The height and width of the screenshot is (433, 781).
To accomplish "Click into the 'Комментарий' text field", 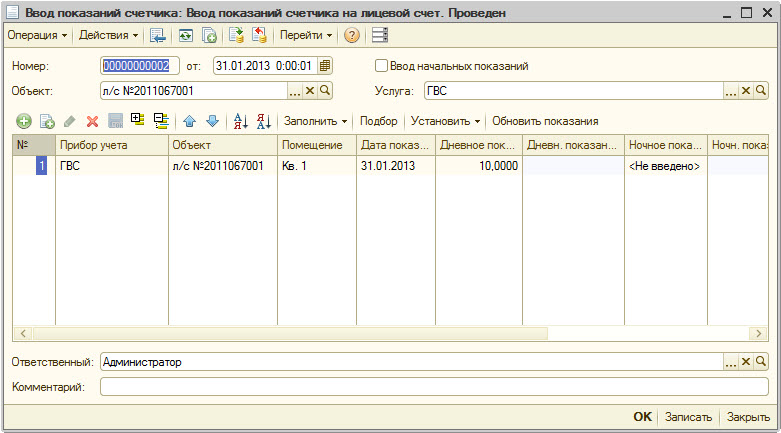I will (434, 386).
